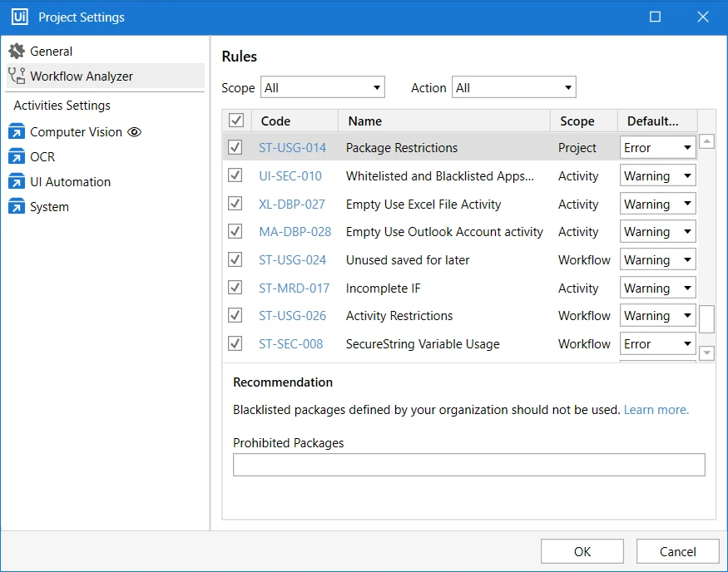Click the Cancel button

click(677, 551)
